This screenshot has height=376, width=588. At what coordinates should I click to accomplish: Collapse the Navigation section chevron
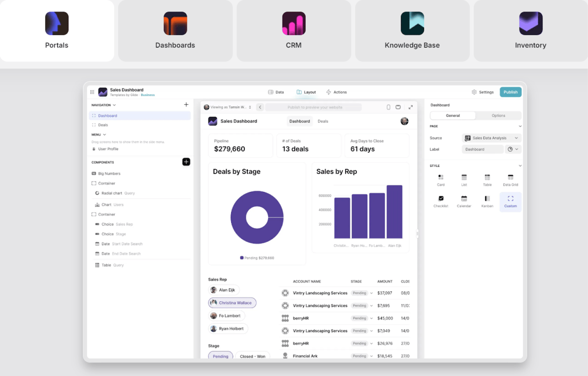tap(115, 105)
